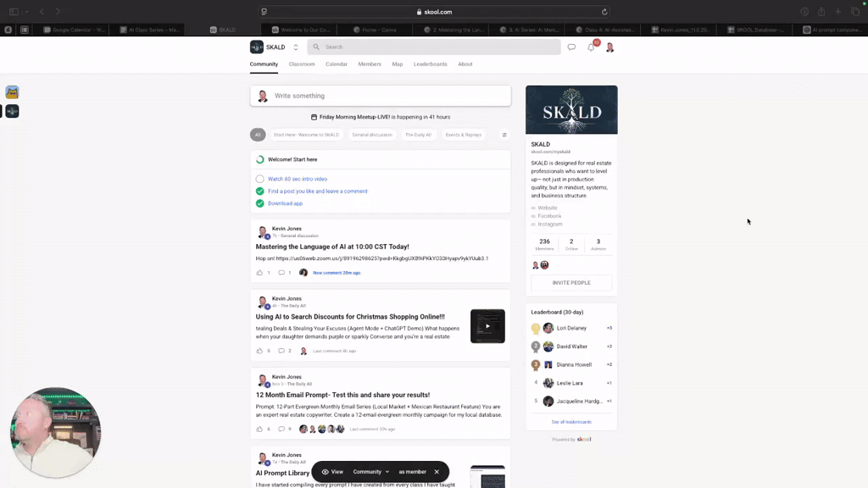
Task: Play the Christmas Shopping post video thumbnail
Action: pyautogui.click(x=487, y=326)
